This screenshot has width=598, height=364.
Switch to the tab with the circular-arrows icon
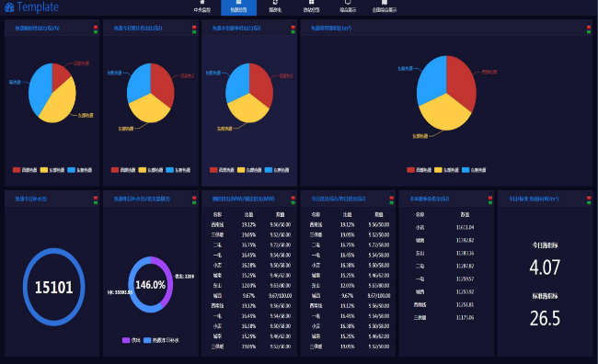click(275, 7)
